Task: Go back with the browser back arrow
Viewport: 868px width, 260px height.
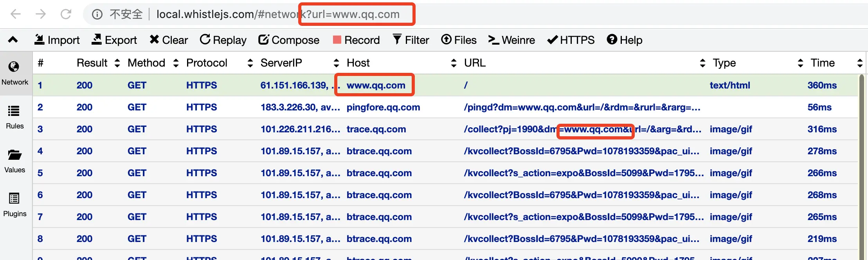Action: 16,14
